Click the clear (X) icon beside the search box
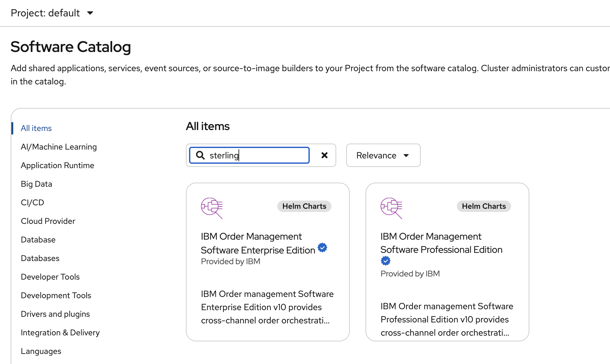This screenshot has width=610, height=364. 324,155
